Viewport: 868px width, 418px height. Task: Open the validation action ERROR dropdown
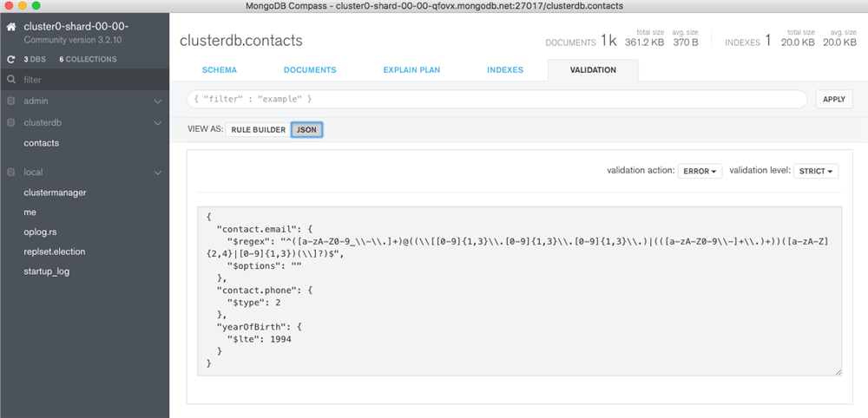(700, 172)
